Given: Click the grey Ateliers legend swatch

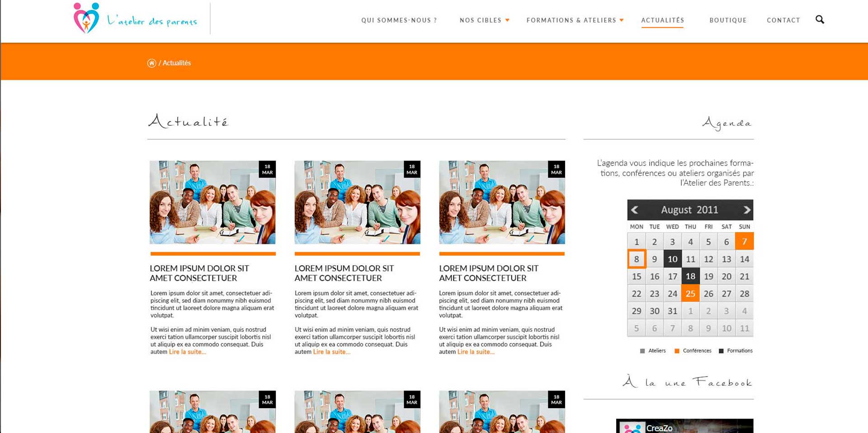Looking at the screenshot, I should [642, 351].
